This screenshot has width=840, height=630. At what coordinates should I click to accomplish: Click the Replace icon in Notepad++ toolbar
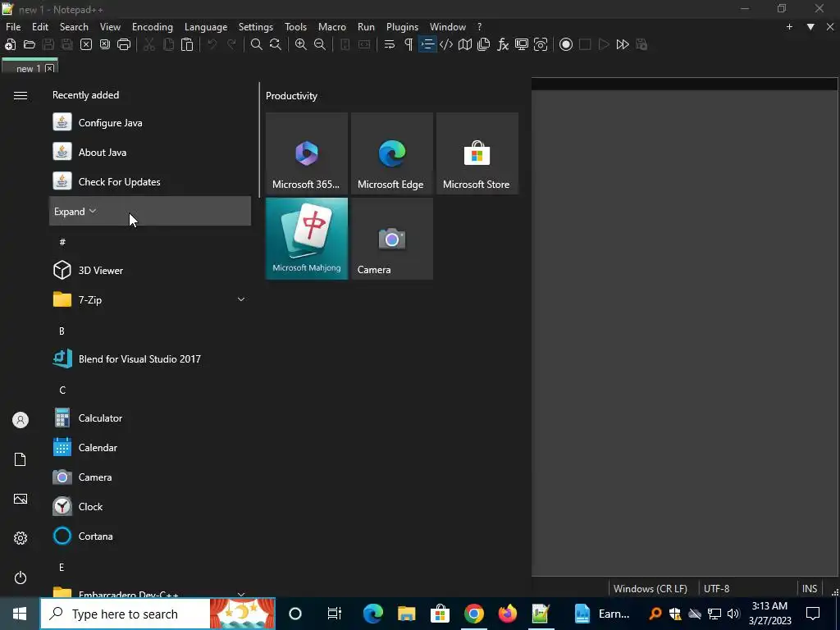(x=276, y=44)
